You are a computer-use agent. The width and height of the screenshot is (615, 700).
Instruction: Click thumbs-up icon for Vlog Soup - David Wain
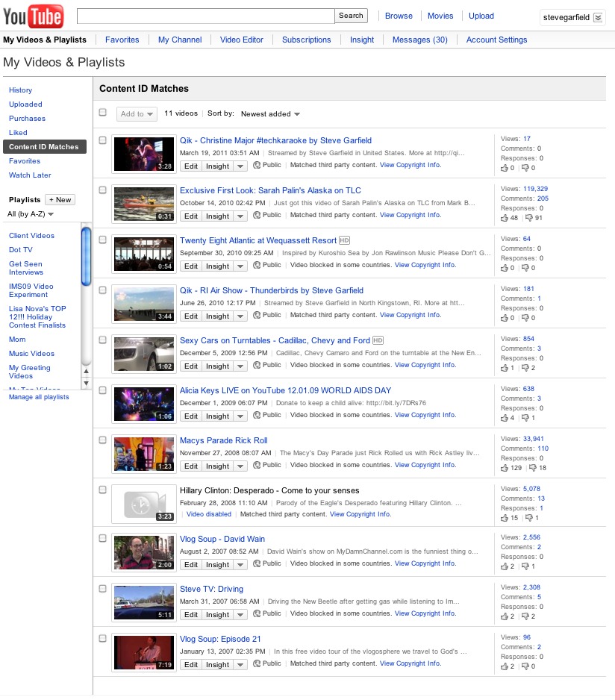(505, 566)
